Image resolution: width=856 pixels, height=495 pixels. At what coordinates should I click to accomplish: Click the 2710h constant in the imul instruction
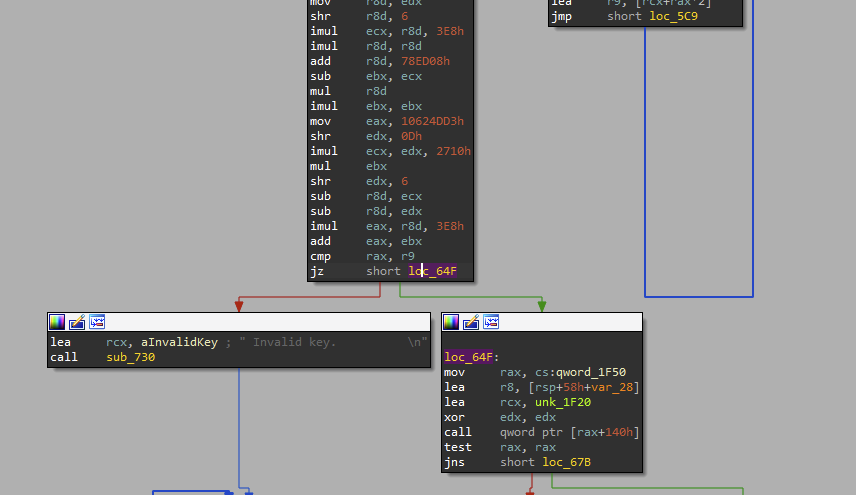click(x=453, y=151)
